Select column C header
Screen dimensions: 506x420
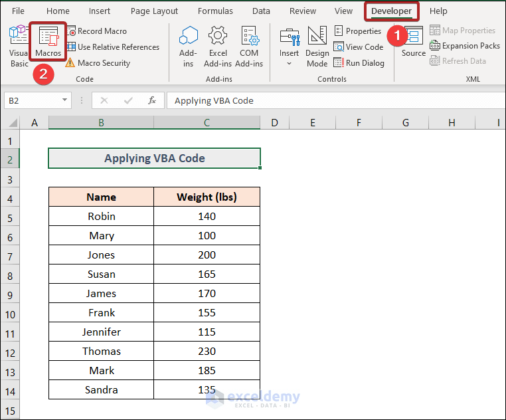point(207,123)
